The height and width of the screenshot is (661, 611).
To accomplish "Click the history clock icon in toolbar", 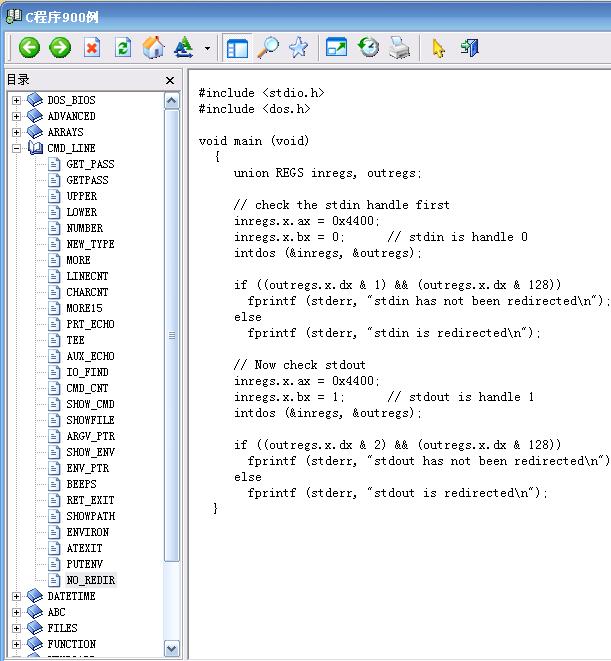I will [368, 48].
